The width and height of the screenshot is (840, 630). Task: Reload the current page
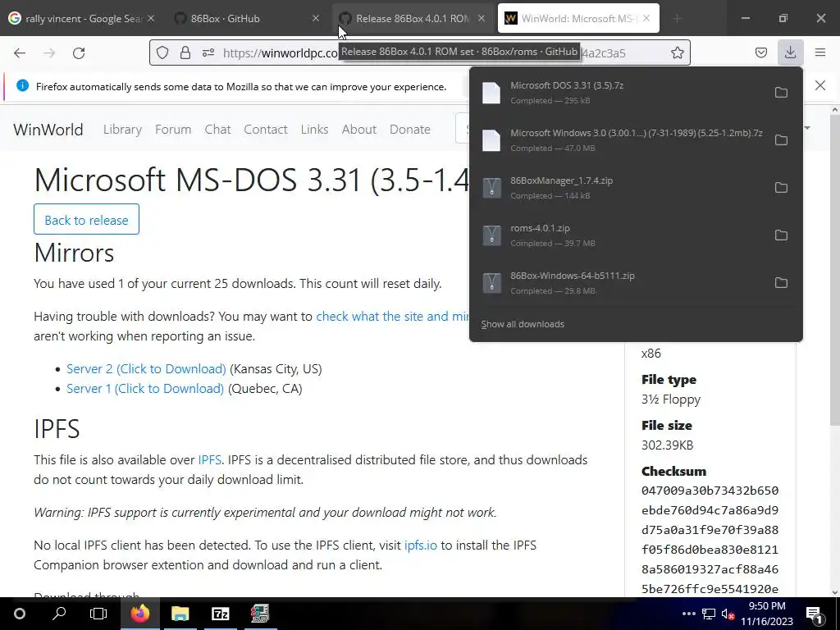[79, 53]
